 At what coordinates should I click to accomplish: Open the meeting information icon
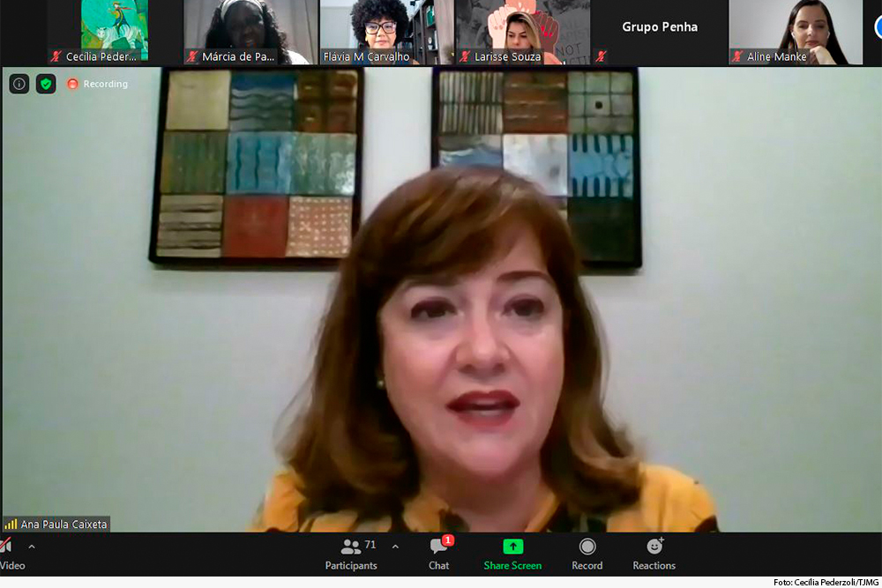[x=19, y=84]
